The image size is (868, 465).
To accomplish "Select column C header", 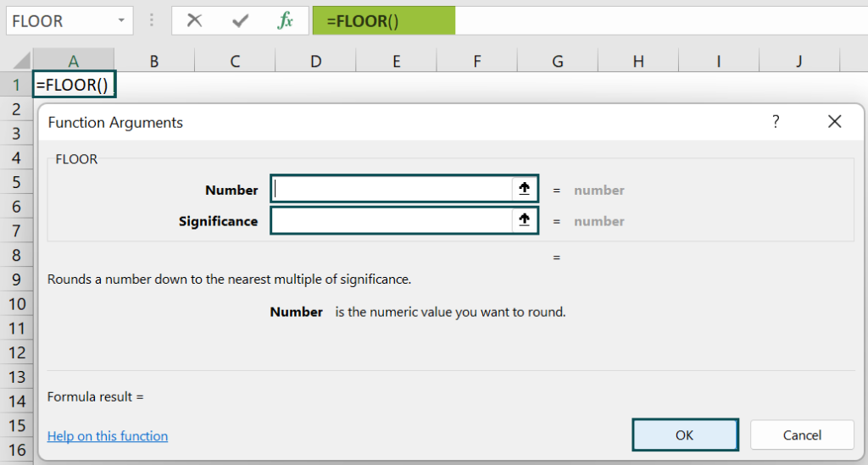I will [236, 60].
